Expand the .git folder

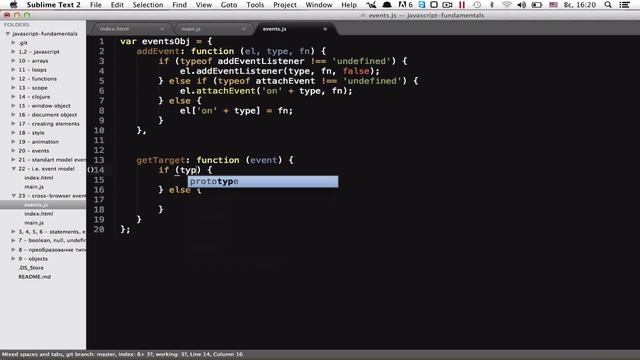click(x=13, y=43)
